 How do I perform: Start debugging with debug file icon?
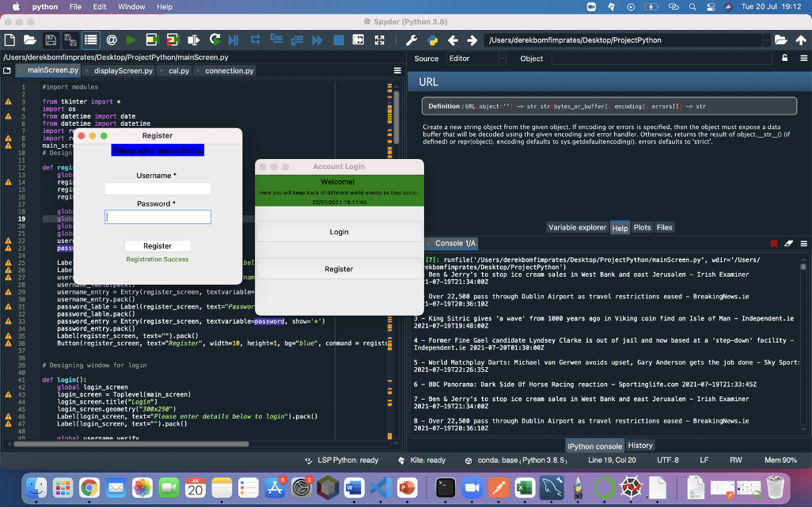click(233, 40)
